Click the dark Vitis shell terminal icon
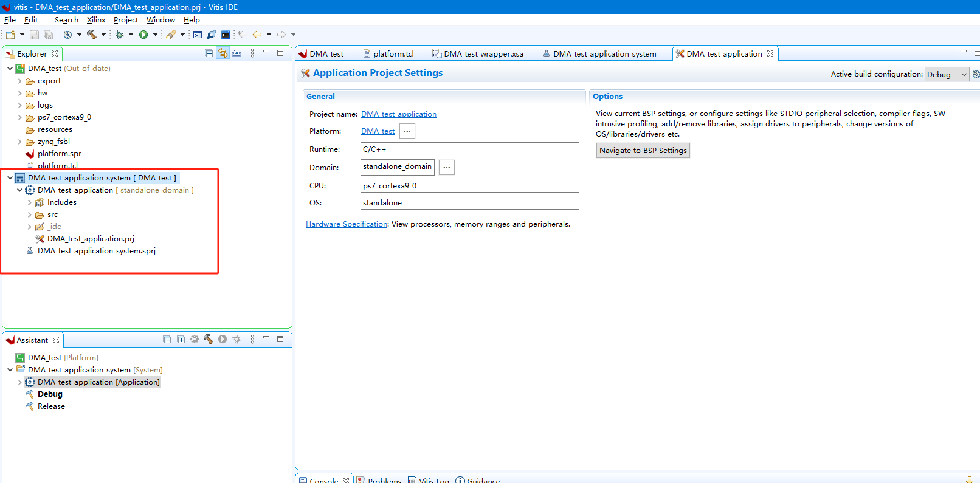The width and height of the screenshot is (980, 483). click(x=226, y=35)
